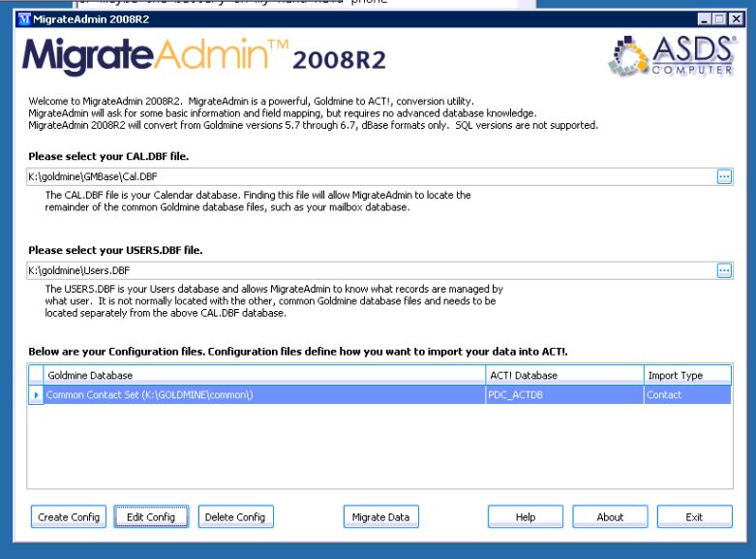This screenshot has width=756, height=559.
Task: Minimize the MigrateAdmin 2008R2 window
Action: tap(705, 19)
